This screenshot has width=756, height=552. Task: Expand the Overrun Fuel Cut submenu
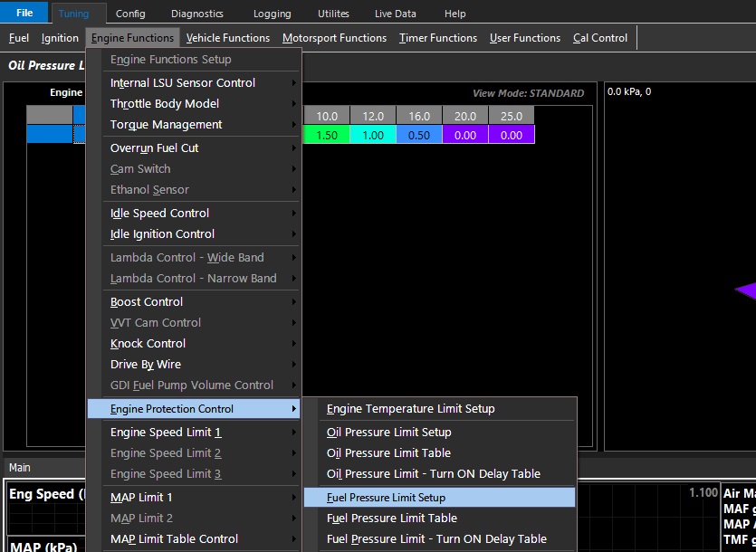(x=194, y=148)
